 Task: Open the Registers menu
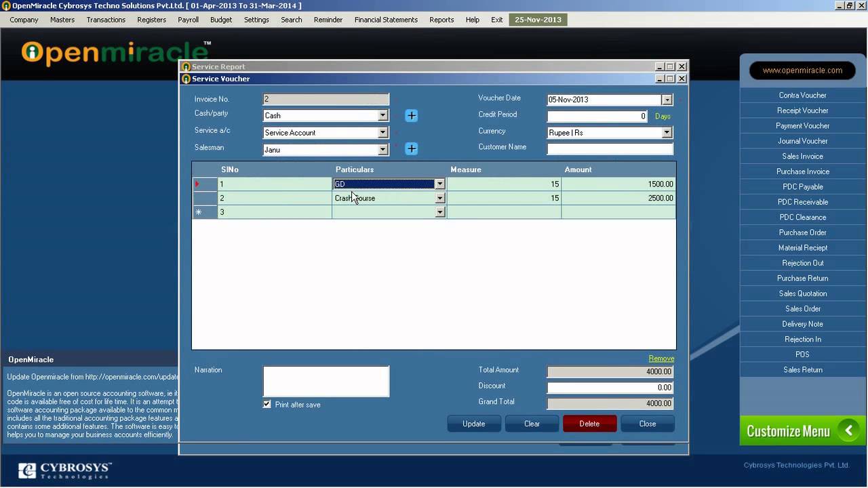pos(151,20)
